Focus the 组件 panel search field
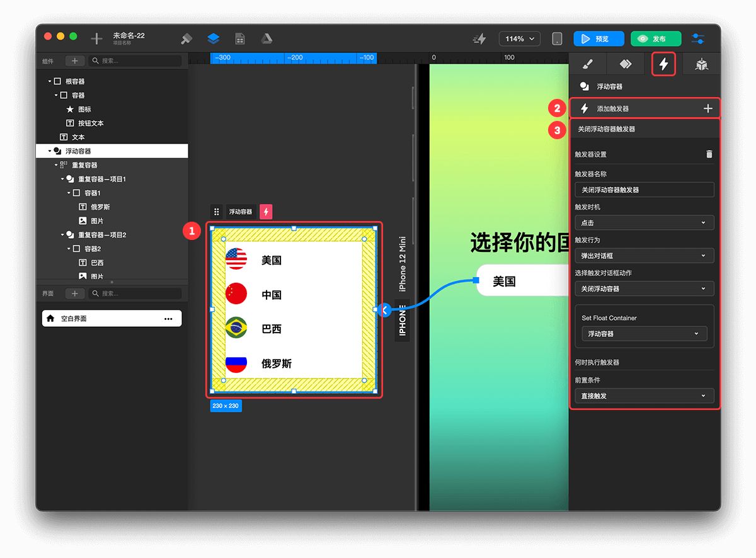The width and height of the screenshot is (756, 558). tap(135, 61)
